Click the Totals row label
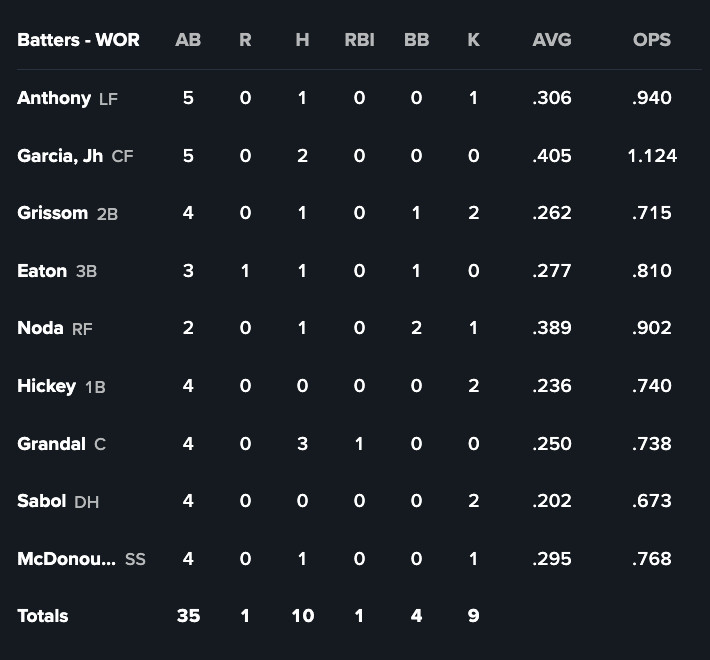 coord(43,616)
